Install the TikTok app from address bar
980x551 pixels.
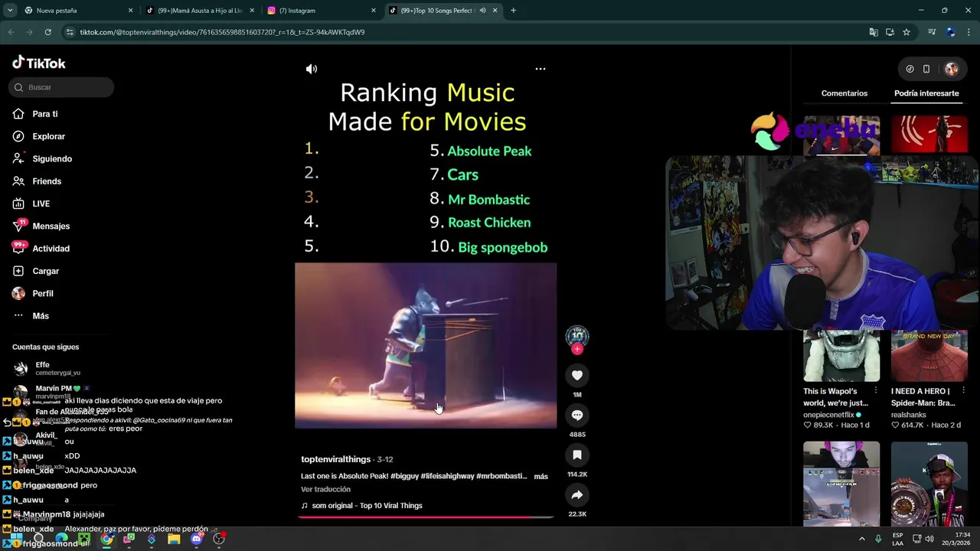tap(890, 32)
